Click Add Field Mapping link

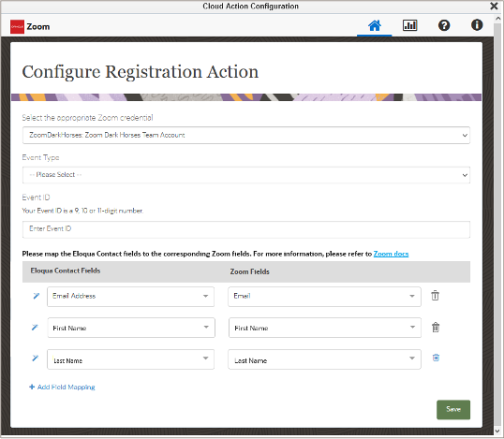(62, 387)
